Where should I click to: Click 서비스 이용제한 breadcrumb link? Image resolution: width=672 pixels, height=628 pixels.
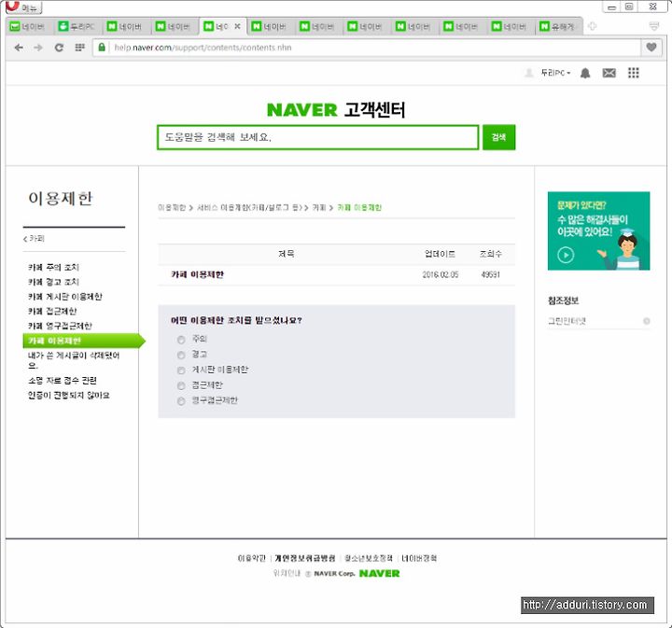(x=249, y=208)
